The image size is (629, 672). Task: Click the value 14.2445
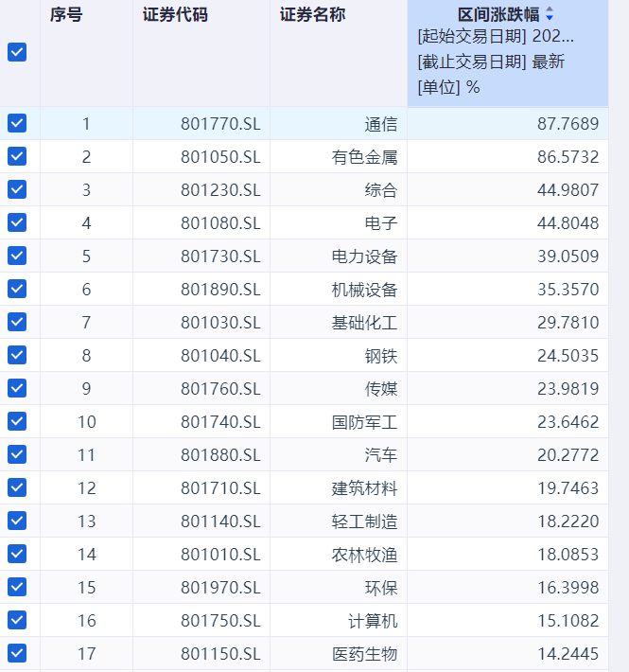tap(568, 654)
